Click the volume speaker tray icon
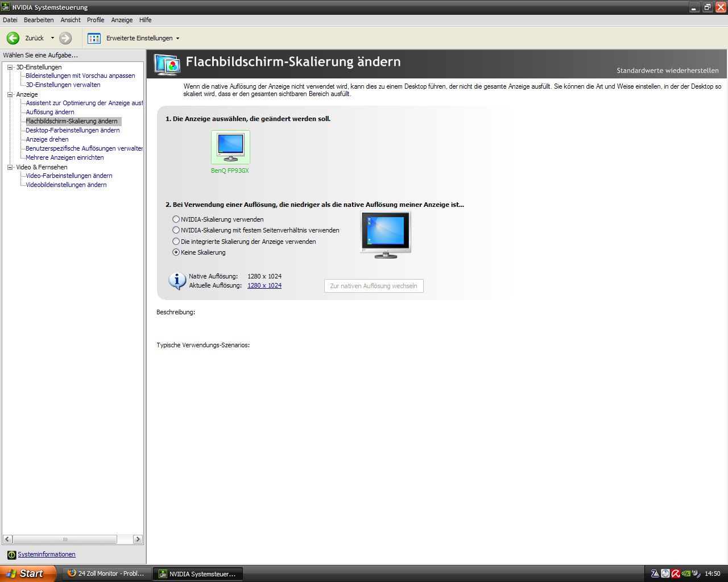The height and width of the screenshot is (582, 728). pos(696,573)
